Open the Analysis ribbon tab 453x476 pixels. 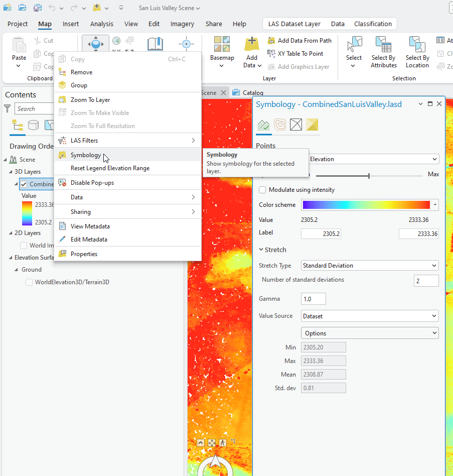(x=102, y=24)
